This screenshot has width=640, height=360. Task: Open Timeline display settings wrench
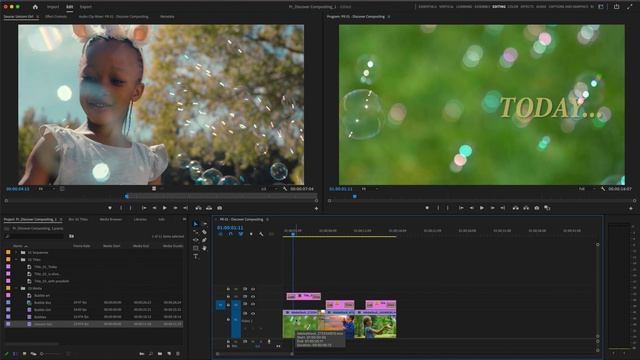pyautogui.click(x=261, y=234)
